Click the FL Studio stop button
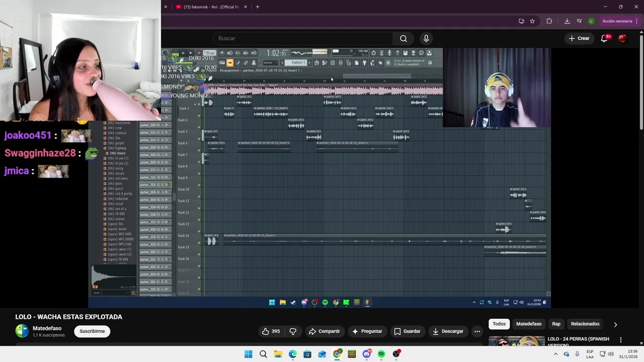Viewport: 644px width, 362px height. coord(190,53)
